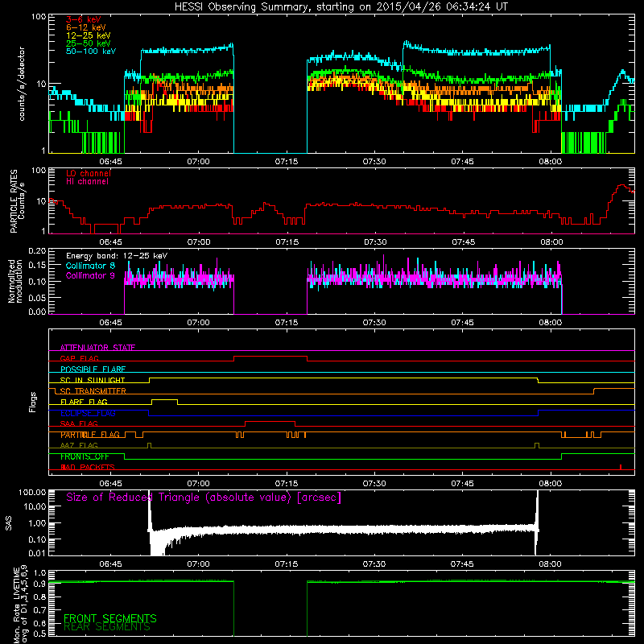The image size is (644, 644).
Task: Click the HESSI Observing Summary title
Action: (341, 6)
